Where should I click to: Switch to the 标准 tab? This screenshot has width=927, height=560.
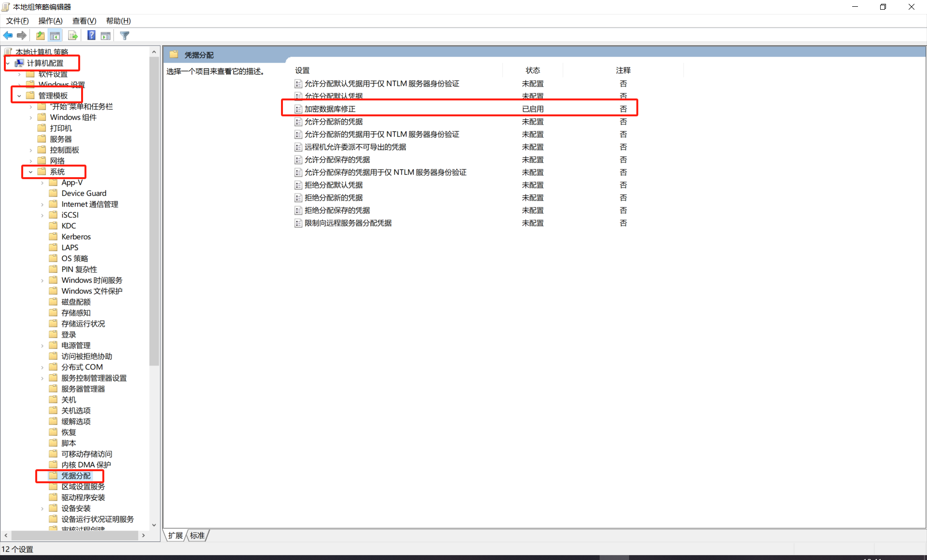[197, 535]
